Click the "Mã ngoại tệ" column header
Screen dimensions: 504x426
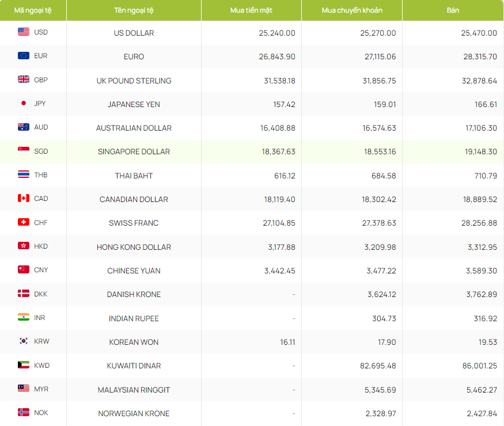point(33,10)
